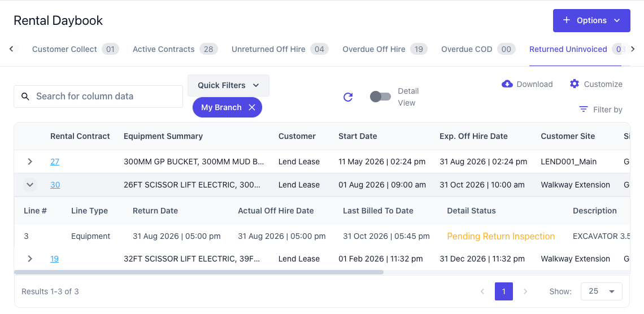
Task: Sort by Equipment Summary column header
Action: tap(163, 136)
